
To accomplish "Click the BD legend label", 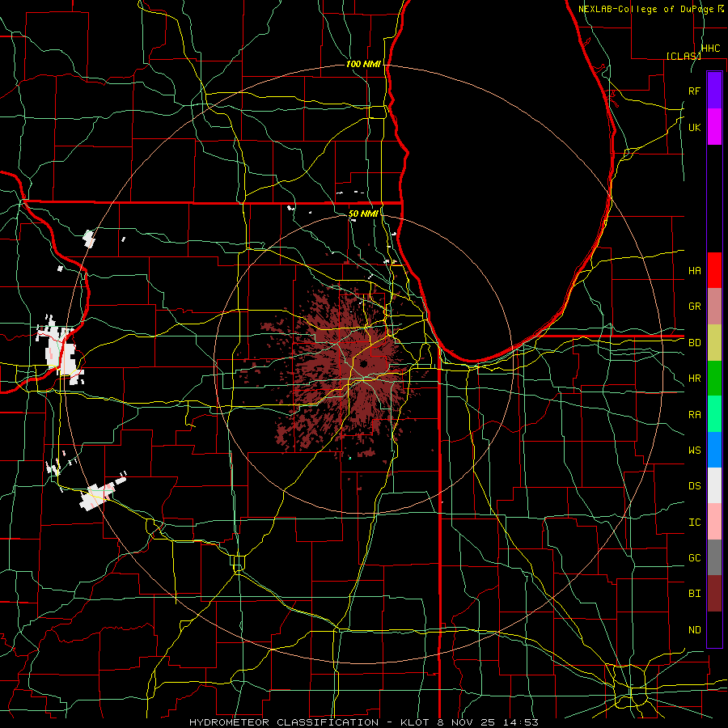I will tap(694, 343).
